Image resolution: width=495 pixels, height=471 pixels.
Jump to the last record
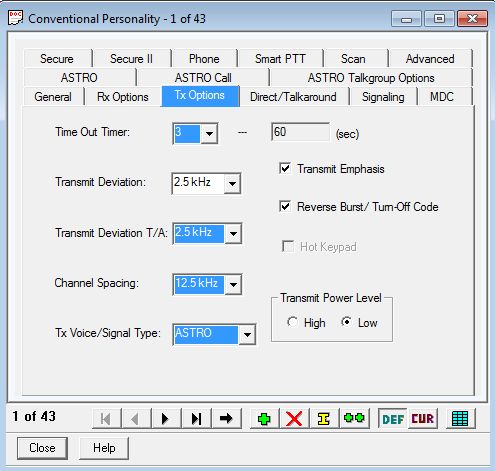click(196, 418)
